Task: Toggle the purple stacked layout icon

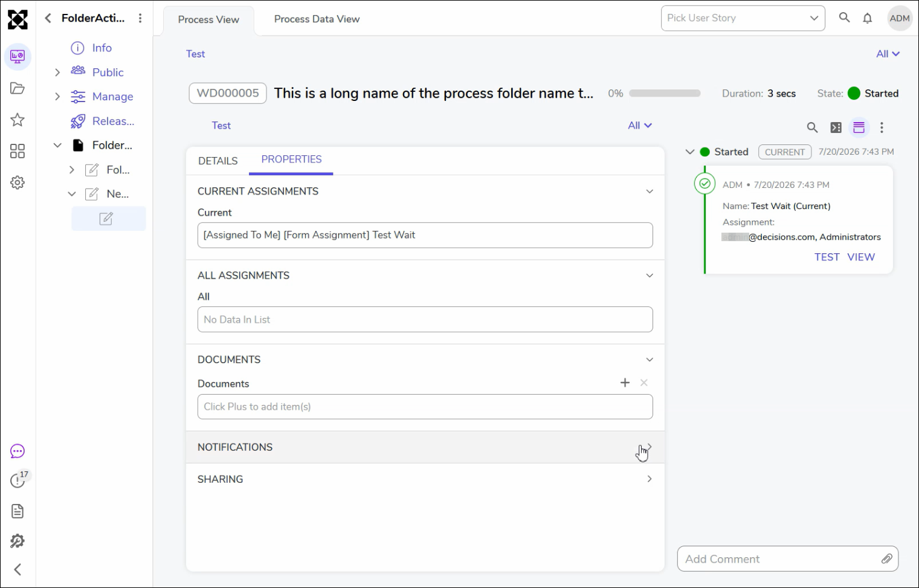Action: point(859,128)
